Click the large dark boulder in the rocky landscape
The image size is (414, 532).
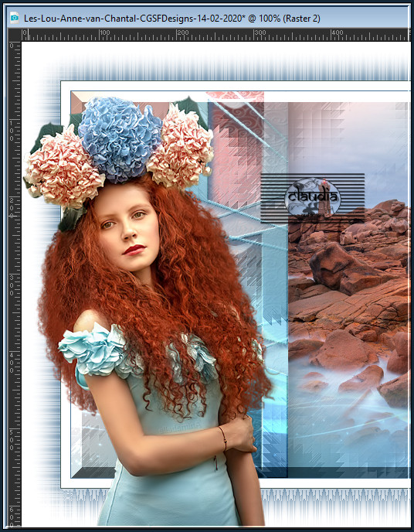pos(342,268)
